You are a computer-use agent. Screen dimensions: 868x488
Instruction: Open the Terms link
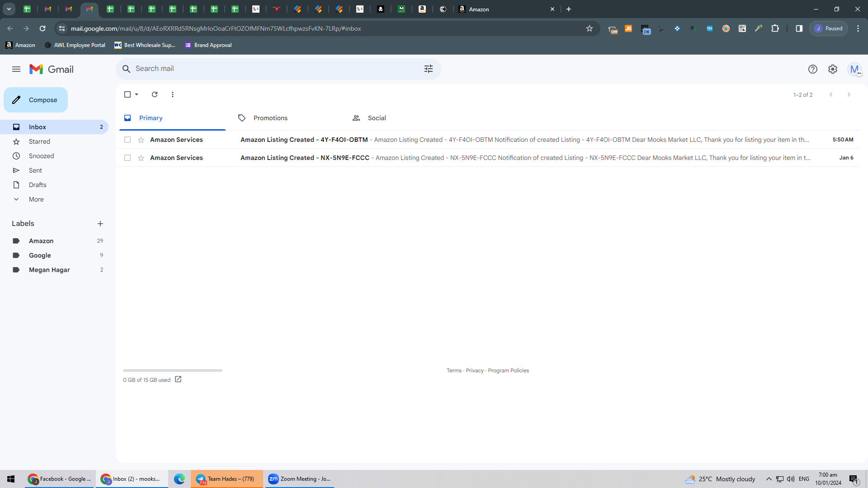coord(454,371)
